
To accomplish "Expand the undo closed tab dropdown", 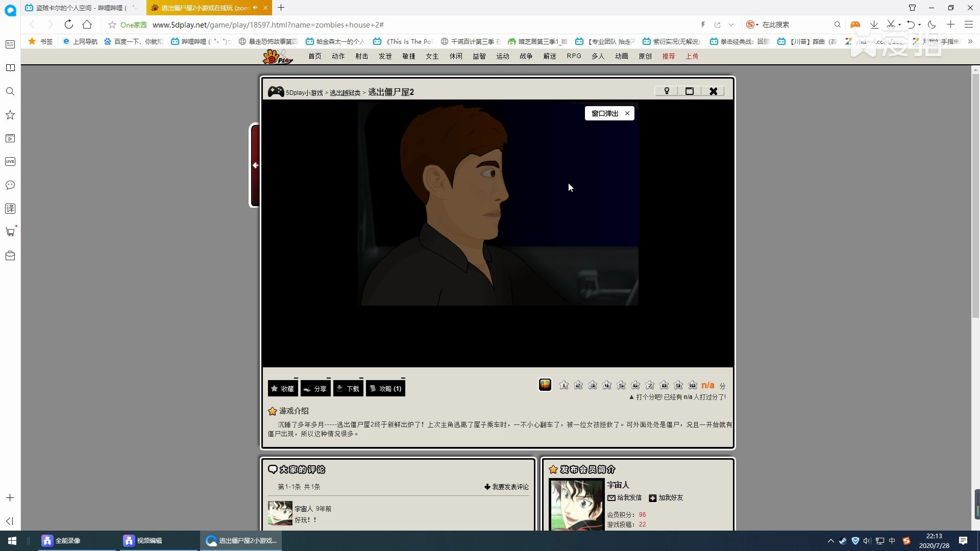I will tap(919, 24).
